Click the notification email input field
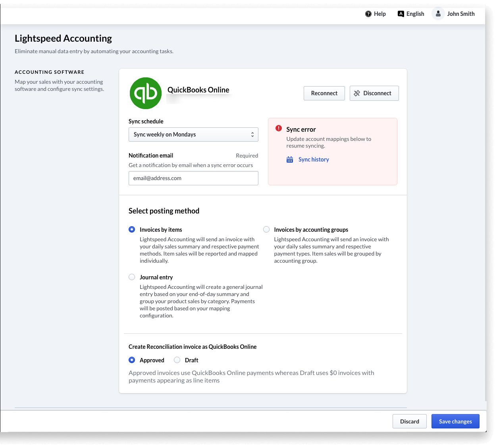 tap(193, 178)
